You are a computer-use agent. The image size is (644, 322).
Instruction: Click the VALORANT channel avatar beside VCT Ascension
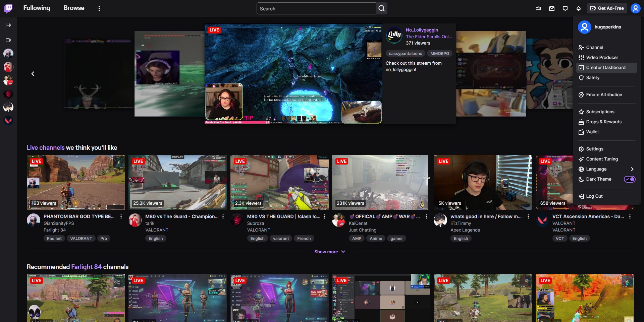pos(542,220)
